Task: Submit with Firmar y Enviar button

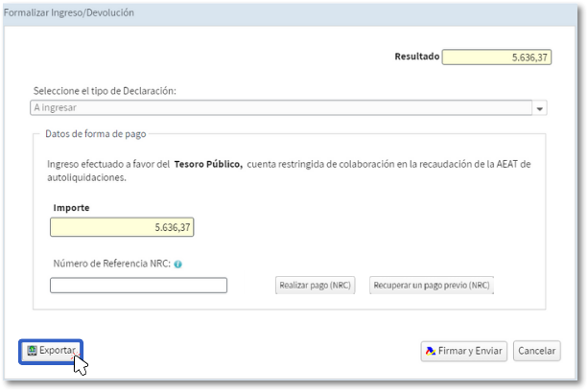Action: pos(464,352)
